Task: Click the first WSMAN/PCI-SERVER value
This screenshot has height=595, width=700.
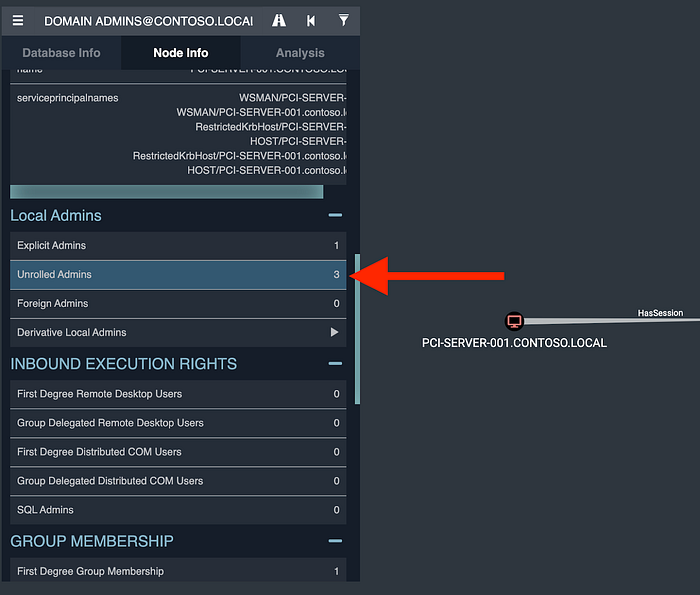Action: pos(292,98)
